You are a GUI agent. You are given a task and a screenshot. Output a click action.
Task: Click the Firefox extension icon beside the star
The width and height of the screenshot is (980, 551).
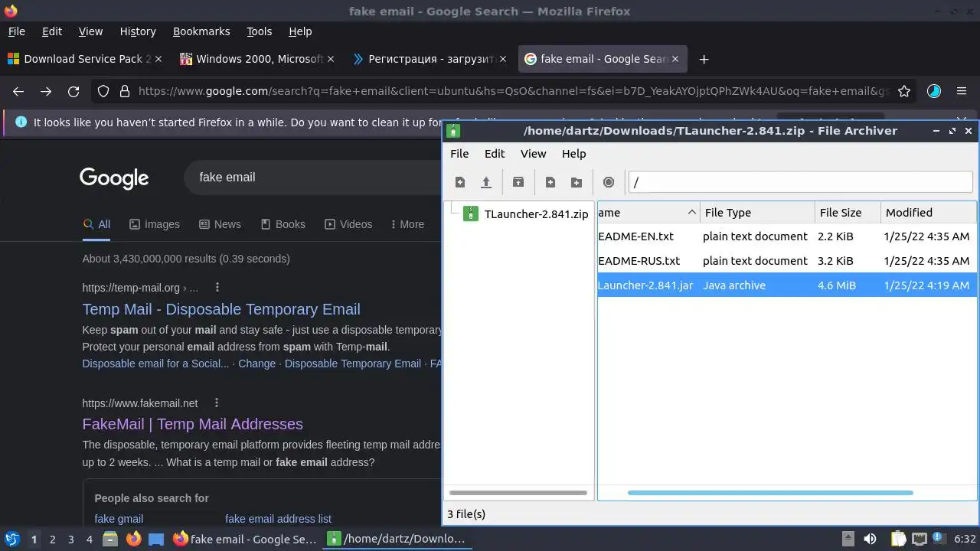(934, 91)
